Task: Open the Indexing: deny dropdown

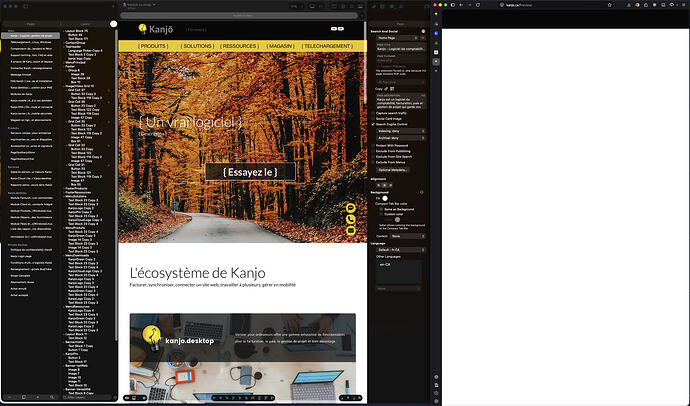Action: [x=401, y=131]
